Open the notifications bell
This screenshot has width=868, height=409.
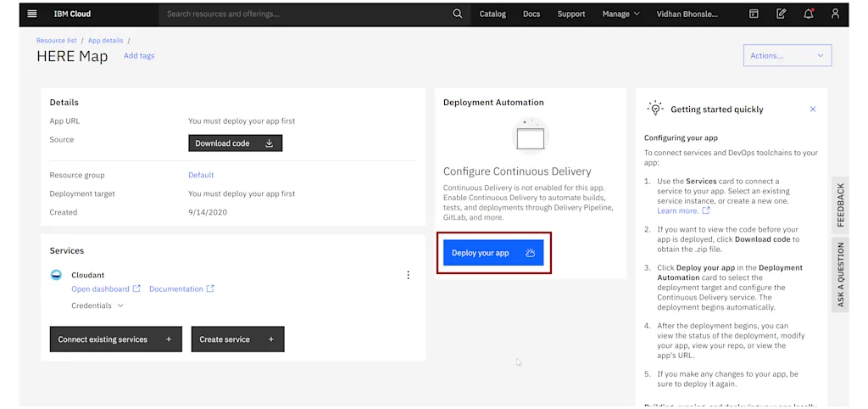808,14
